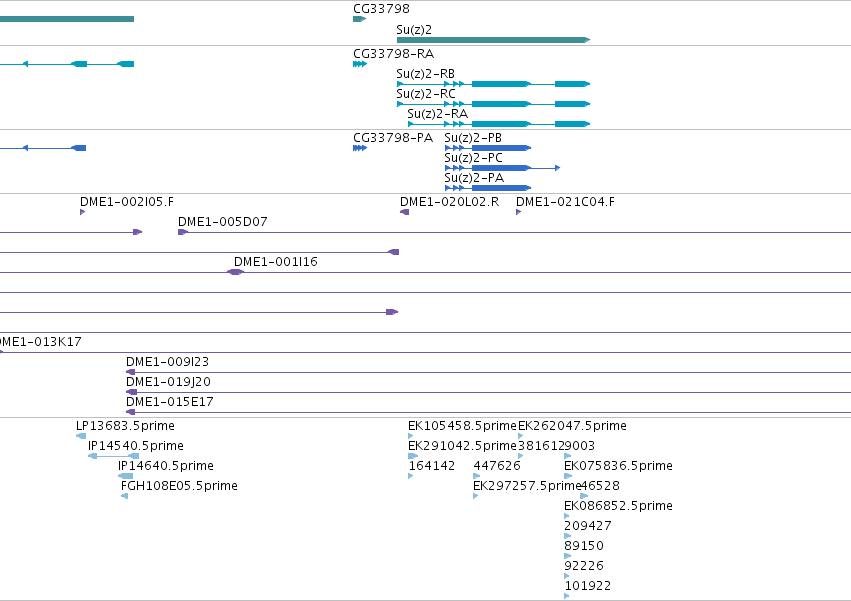Click the EK297257.5prime EST label
The image size is (851, 601).
pyautogui.click(x=527, y=486)
